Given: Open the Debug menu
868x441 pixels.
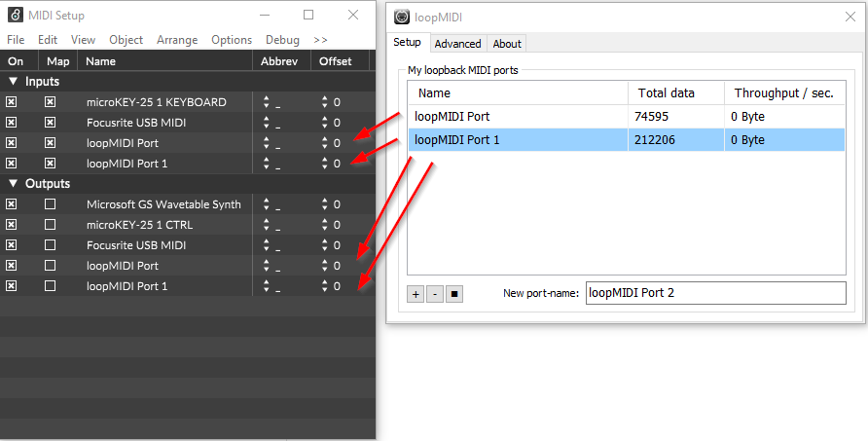Looking at the screenshot, I should coord(282,40).
